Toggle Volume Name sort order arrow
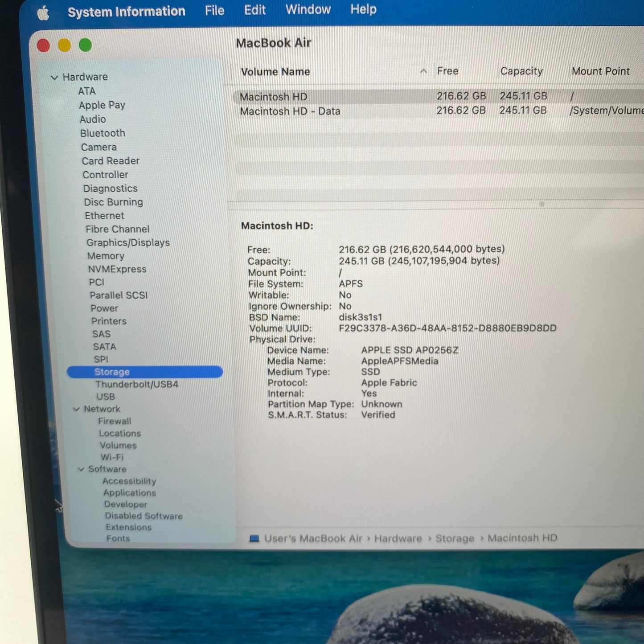This screenshot has width=644, height=644. click(x=423, y=71)
